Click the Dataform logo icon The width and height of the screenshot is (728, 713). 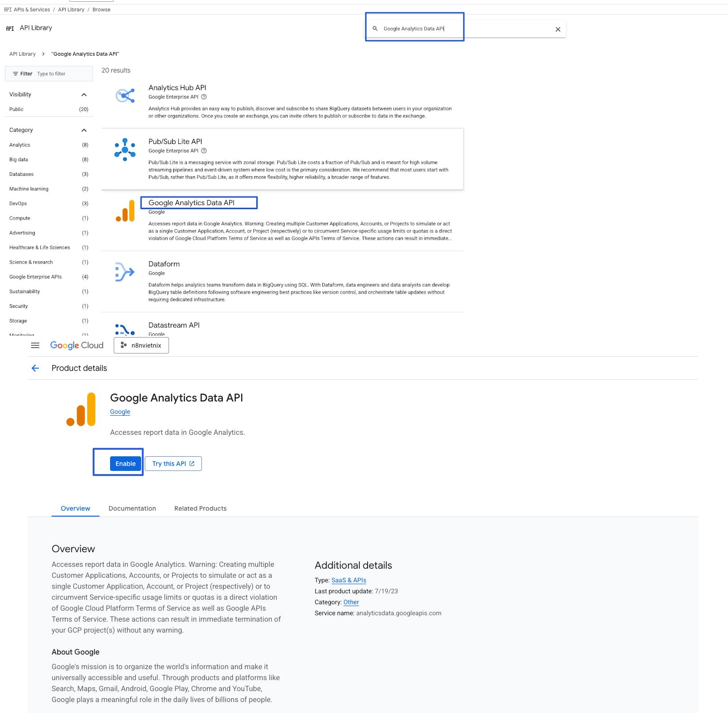point(125,272)
